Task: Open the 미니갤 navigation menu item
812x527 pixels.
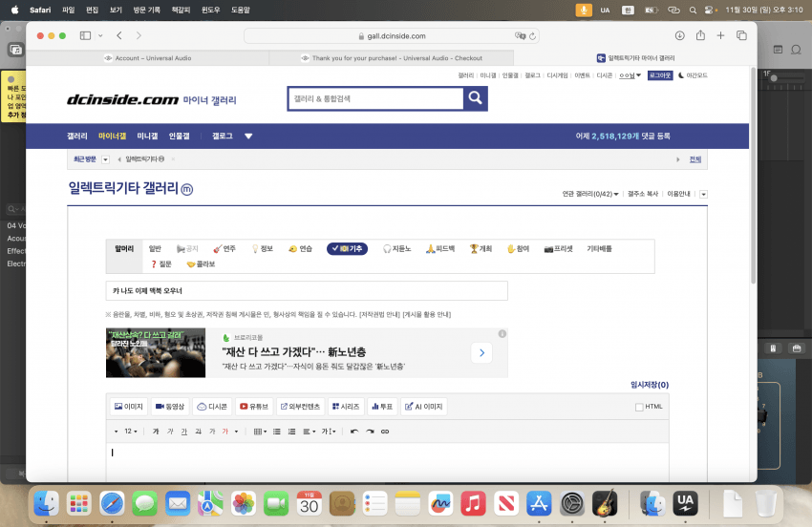Action: tap(147, 136)
